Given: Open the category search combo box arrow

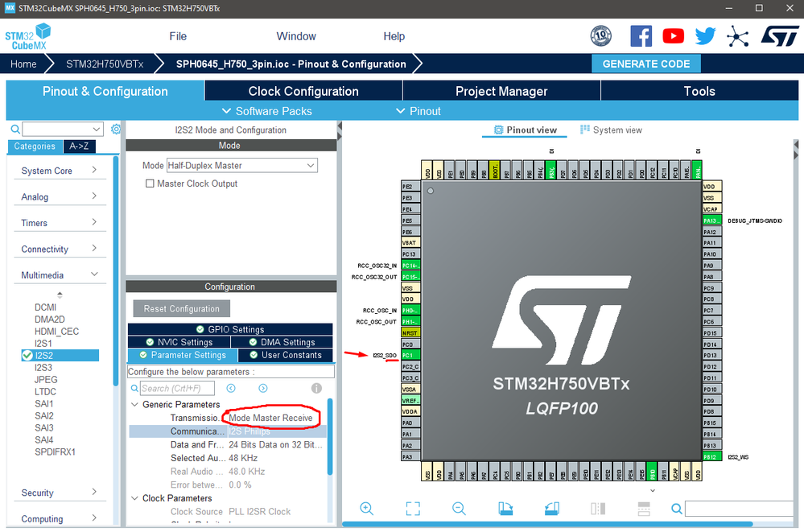Looking at the screenshot, I should [97, 130].
